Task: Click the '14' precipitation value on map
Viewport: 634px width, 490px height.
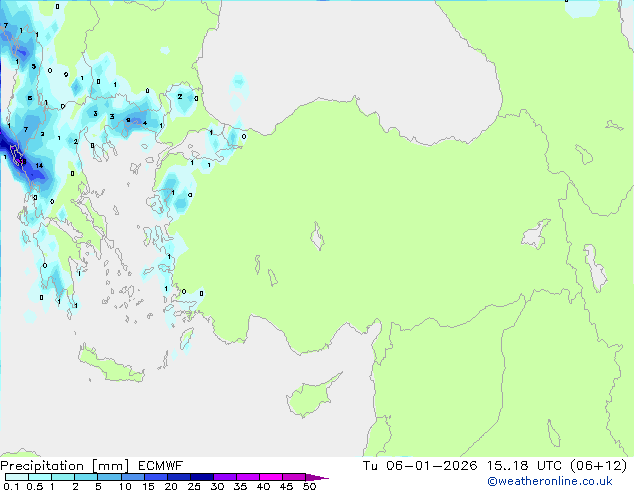Action: click(x=39, y=165)
